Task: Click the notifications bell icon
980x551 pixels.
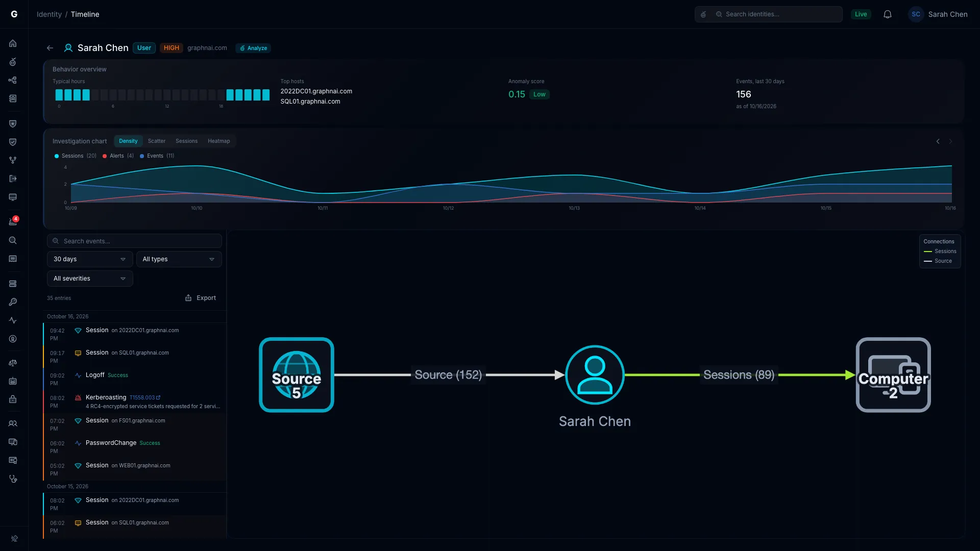Action: 888,14
